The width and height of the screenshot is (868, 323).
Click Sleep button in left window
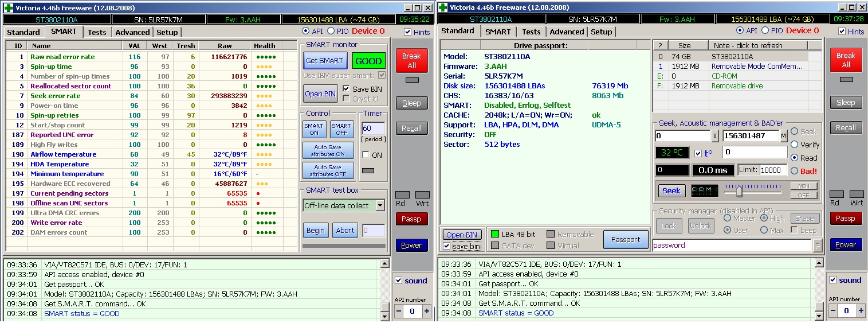pyautogui.click(x=411, y=103)
